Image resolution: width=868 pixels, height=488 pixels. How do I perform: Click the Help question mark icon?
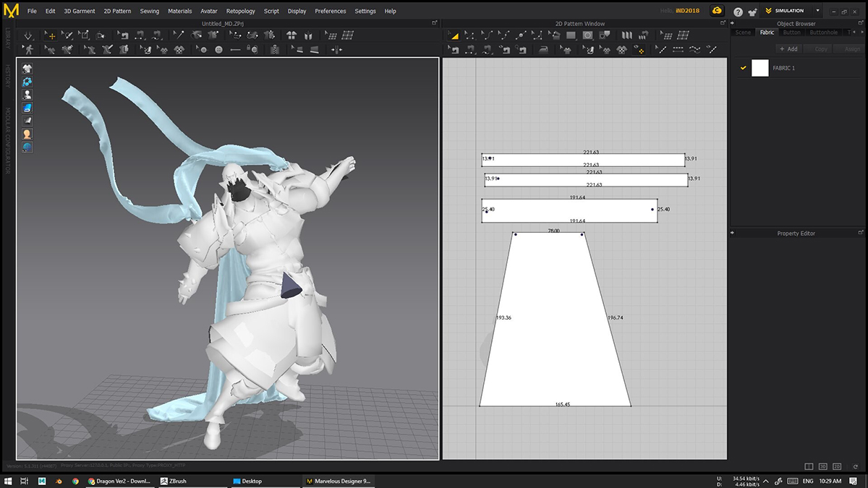(738, 12)
